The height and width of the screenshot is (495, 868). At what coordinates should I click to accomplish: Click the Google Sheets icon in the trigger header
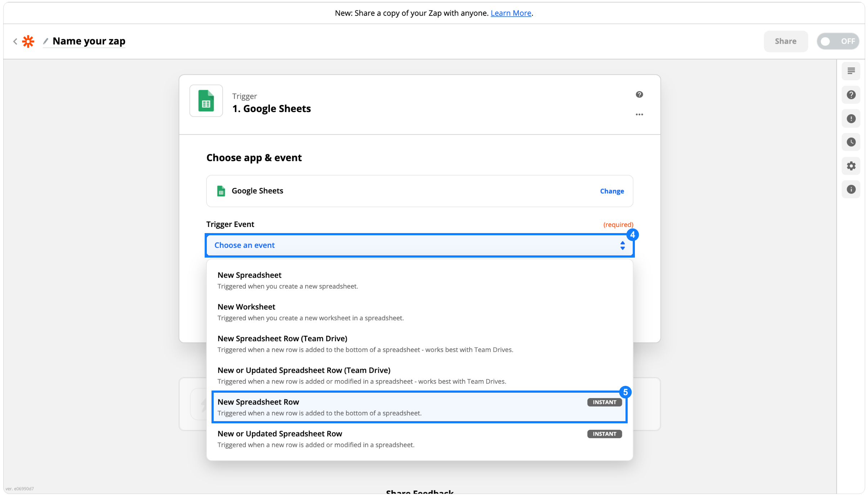click(206, 101)
